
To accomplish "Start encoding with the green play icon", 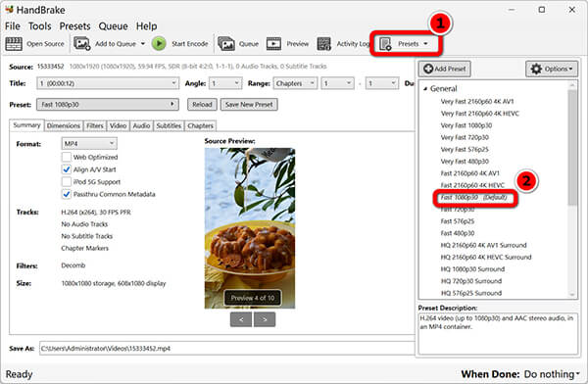I will (x=159, y=43).
